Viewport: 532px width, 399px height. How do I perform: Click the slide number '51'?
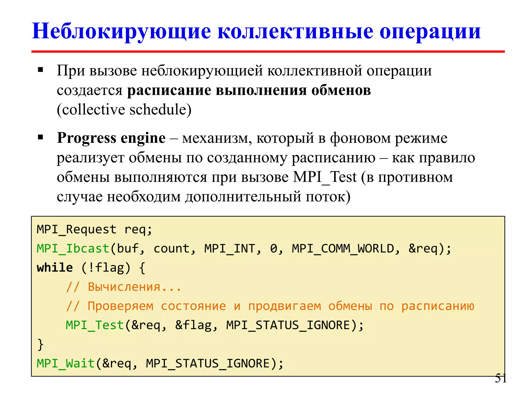pyautogui.click(x=501, y=378)
